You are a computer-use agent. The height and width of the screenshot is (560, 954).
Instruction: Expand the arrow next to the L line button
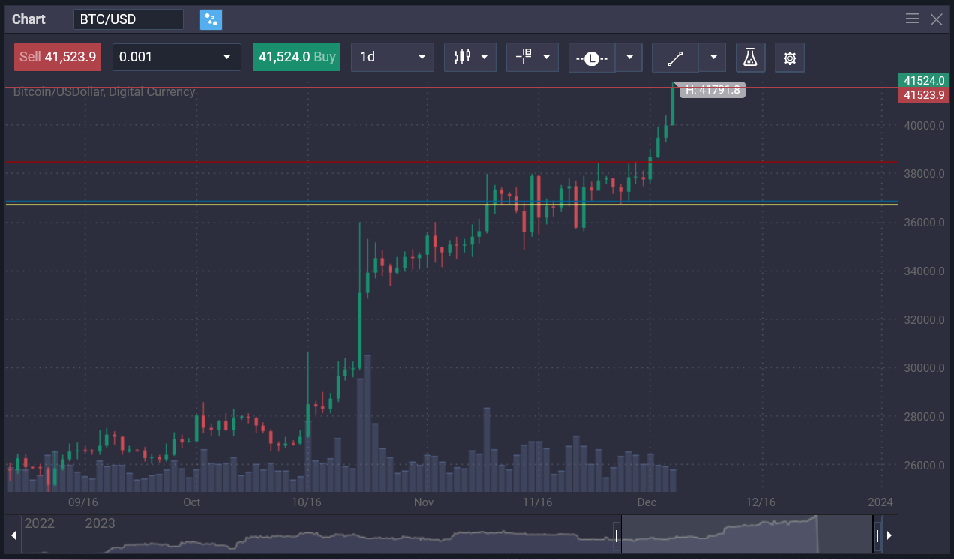[629, 58]
